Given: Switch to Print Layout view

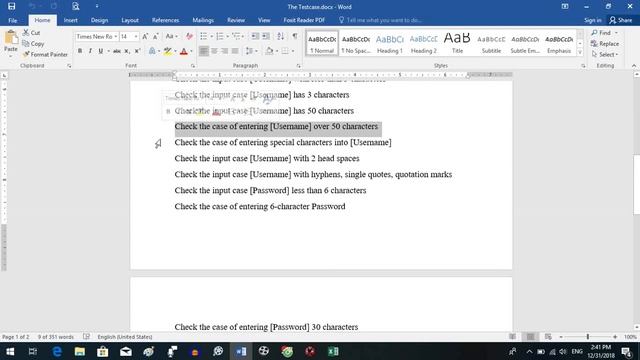Looking at the screenshot, I should tap(530, 337).
